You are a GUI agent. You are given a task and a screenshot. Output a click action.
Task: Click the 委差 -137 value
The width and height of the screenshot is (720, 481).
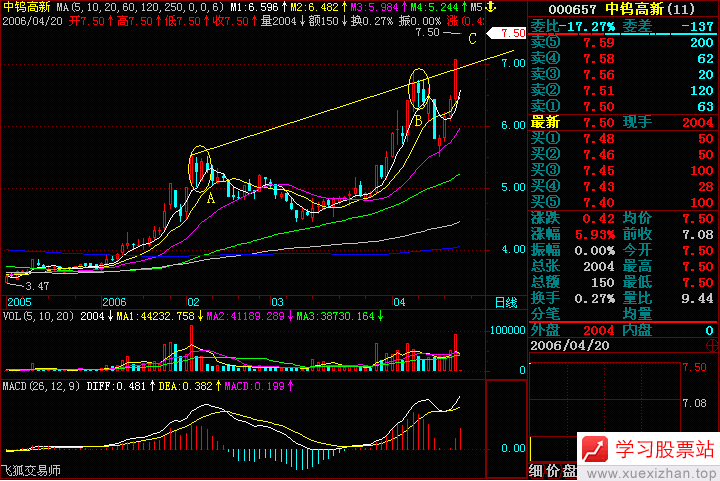[698, 27]
